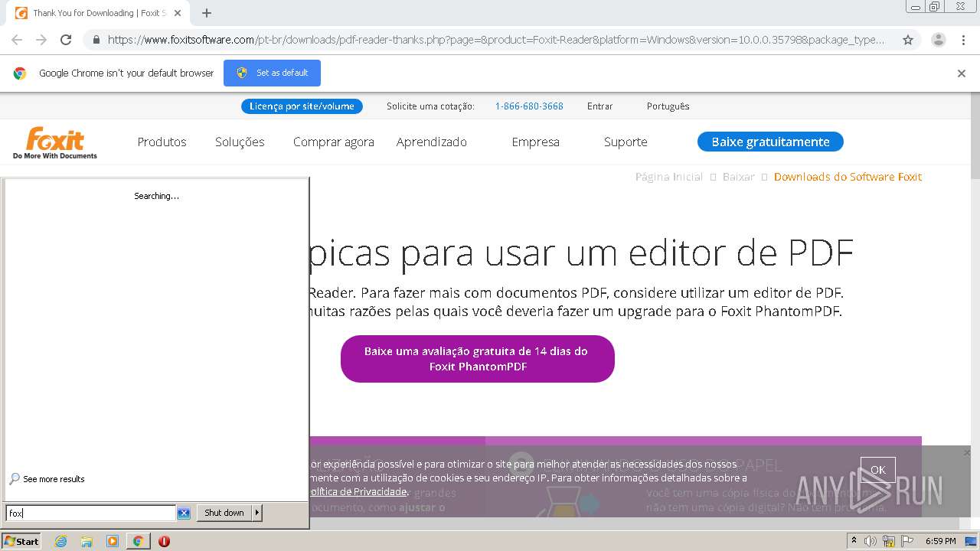
Task: Open the Português language selector
Action: (668, 106)
